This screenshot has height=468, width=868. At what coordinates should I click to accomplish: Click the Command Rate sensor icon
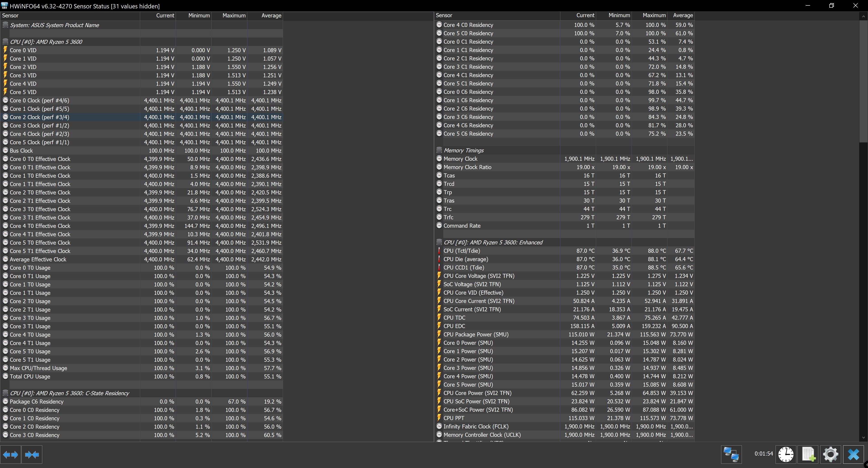tap(439, 225)
